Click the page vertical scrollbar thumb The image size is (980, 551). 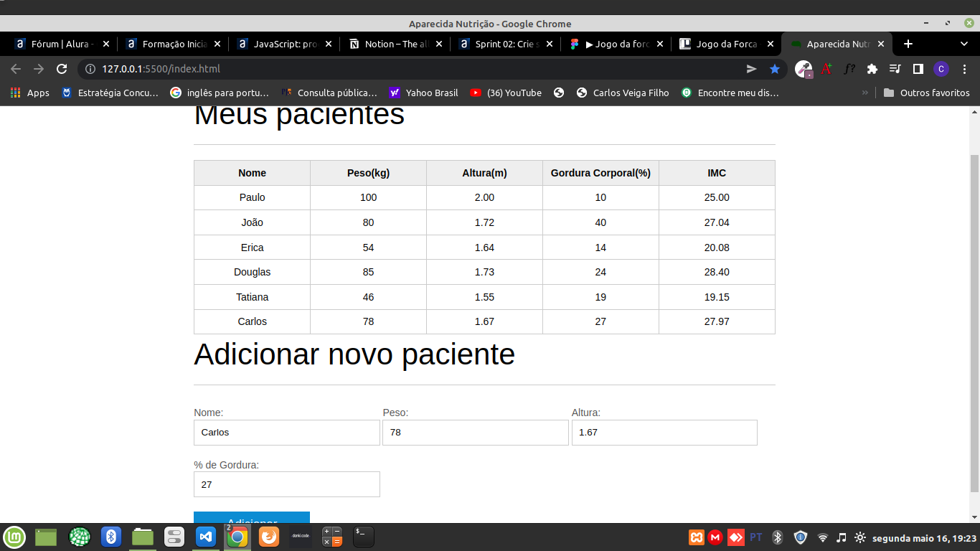coord(974,323)
